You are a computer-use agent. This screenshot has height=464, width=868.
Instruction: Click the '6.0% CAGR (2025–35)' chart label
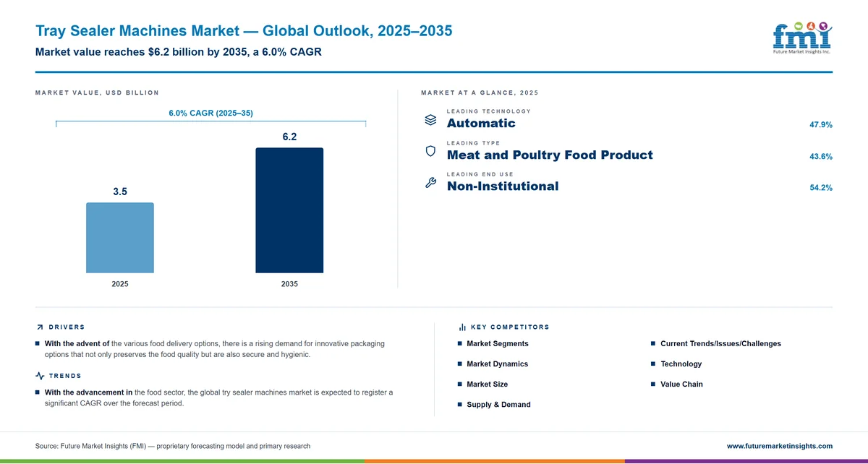[x=210, y=113]
